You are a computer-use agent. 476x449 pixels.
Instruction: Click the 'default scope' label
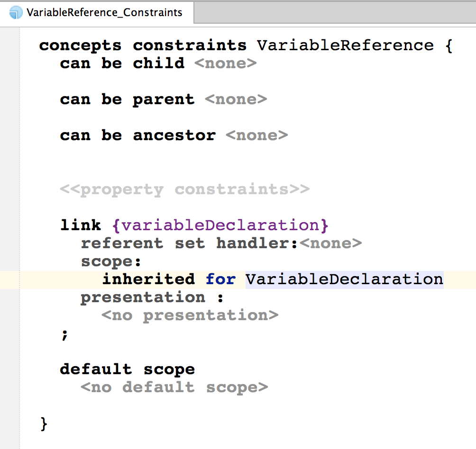point(127,369)
